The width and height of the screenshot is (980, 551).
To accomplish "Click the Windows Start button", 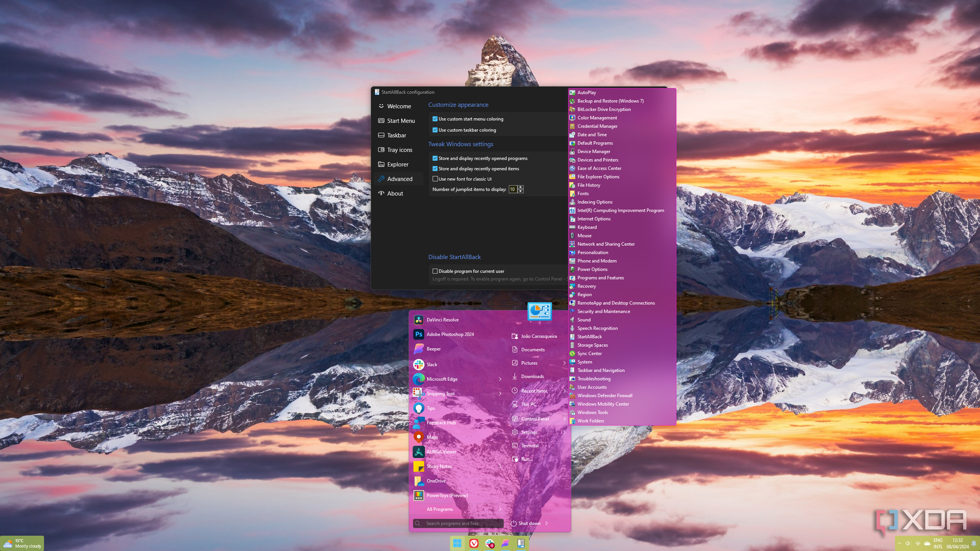I will (x=457, y=543).
